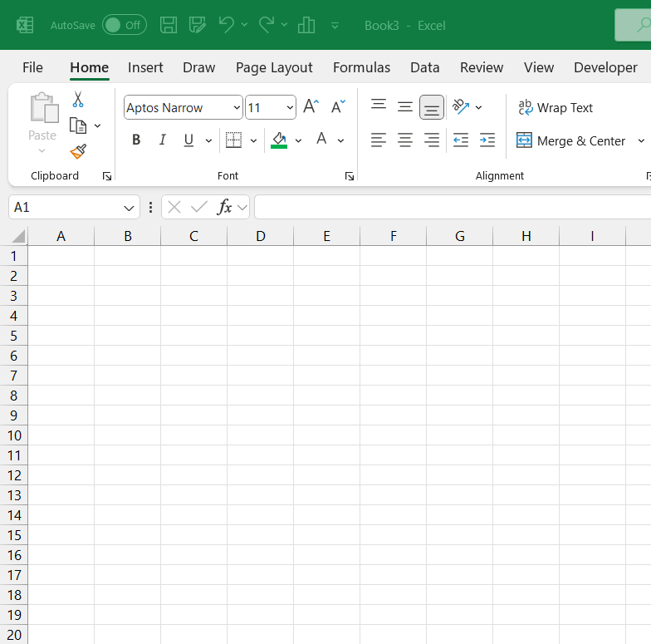Switch to the Data tab
This screenshot has height=644, width=651.
425,67
